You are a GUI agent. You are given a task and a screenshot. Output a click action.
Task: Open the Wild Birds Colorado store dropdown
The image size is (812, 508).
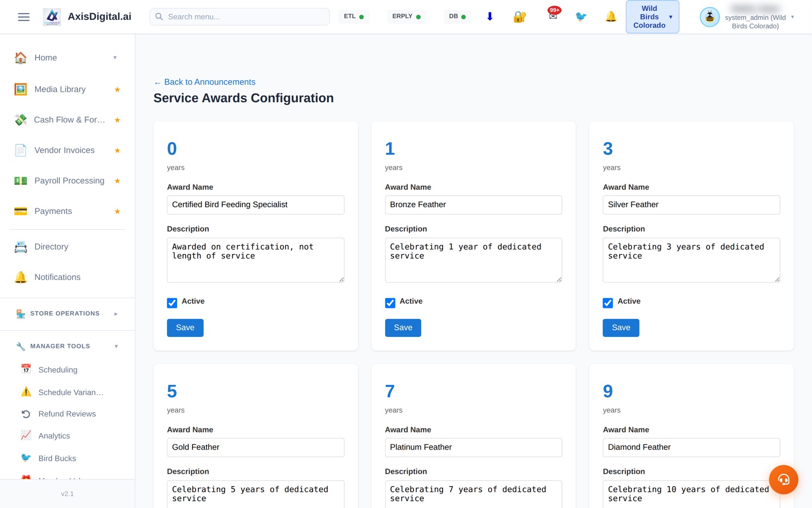click(x=653, y=17)
